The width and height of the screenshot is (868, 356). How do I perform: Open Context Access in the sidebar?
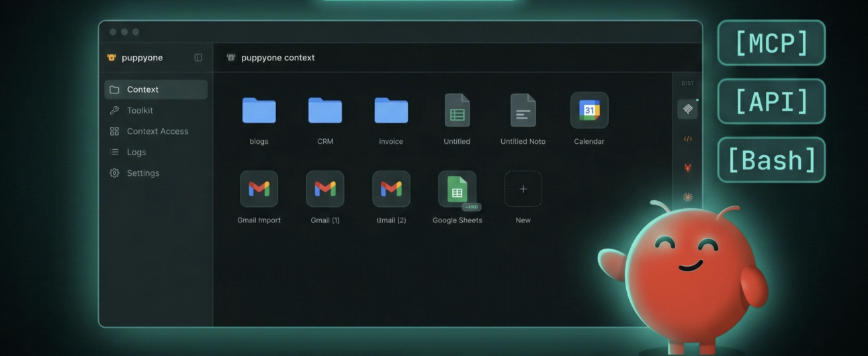point(157,131)
